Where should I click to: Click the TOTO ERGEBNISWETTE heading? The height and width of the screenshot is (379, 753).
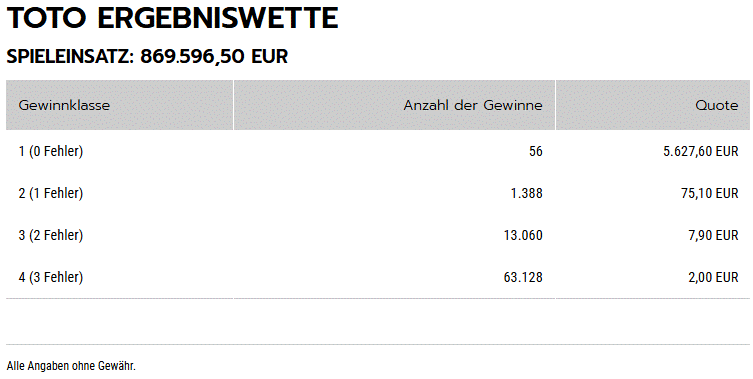pos(172,18)
